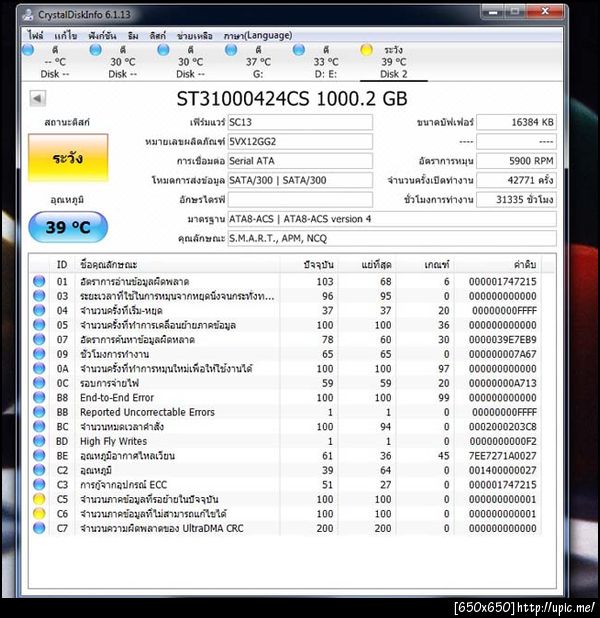
Task: Click the blue dot for Reported Uncorrectable Errors
Action: pos(39,412)
